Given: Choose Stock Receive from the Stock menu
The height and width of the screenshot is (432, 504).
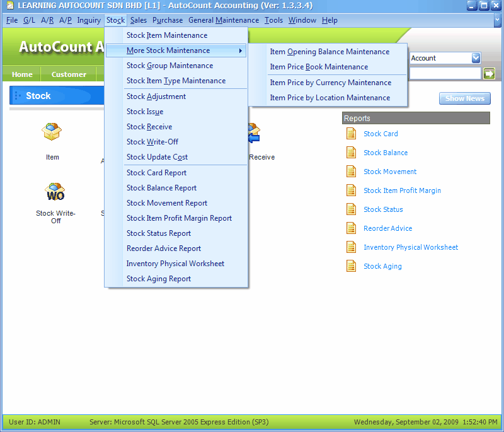Looking at the screenshot, I should point(176,127).
